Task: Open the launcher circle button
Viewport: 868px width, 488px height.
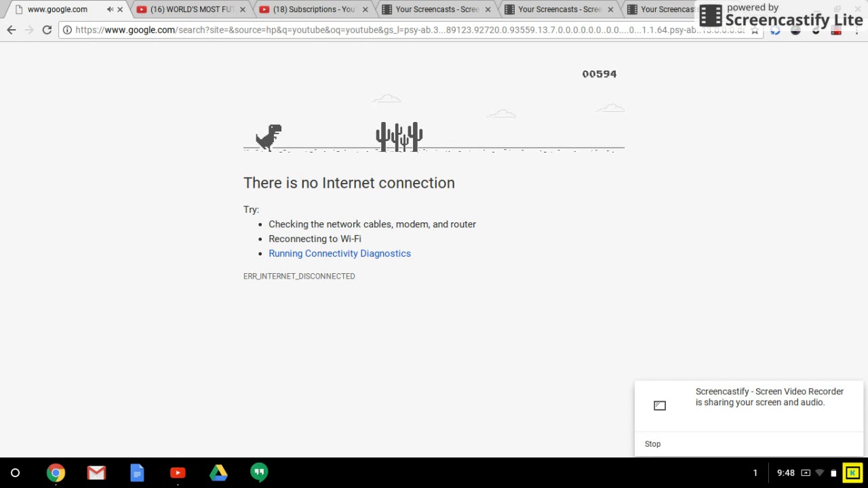Action: [x=15, y=472]
